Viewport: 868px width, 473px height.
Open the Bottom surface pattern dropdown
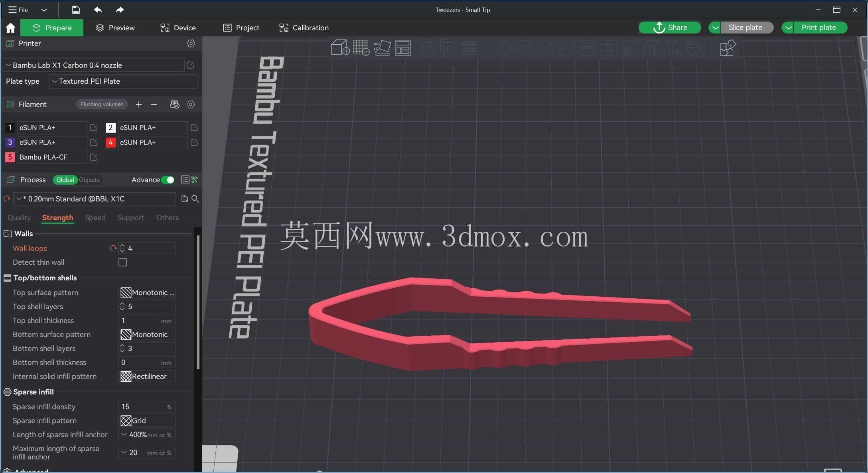click(147, 335)
